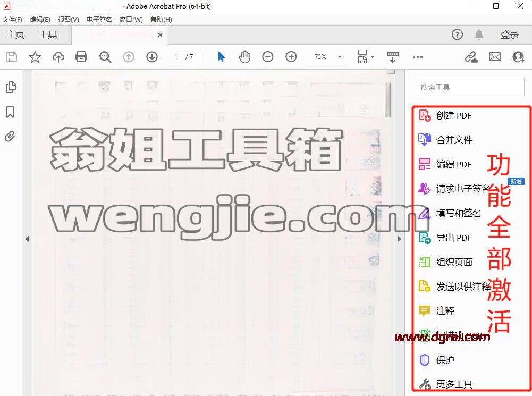Open the 窗口(W) menu

[x=131, y=19]
